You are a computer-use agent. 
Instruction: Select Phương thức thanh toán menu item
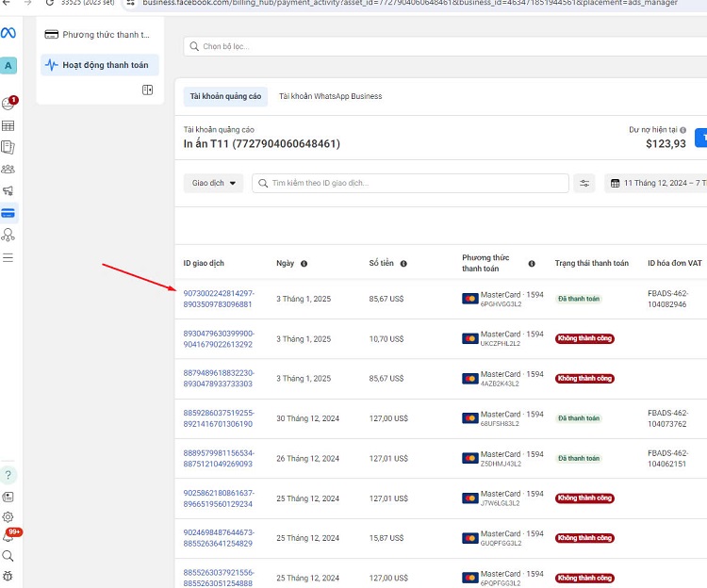99,35
